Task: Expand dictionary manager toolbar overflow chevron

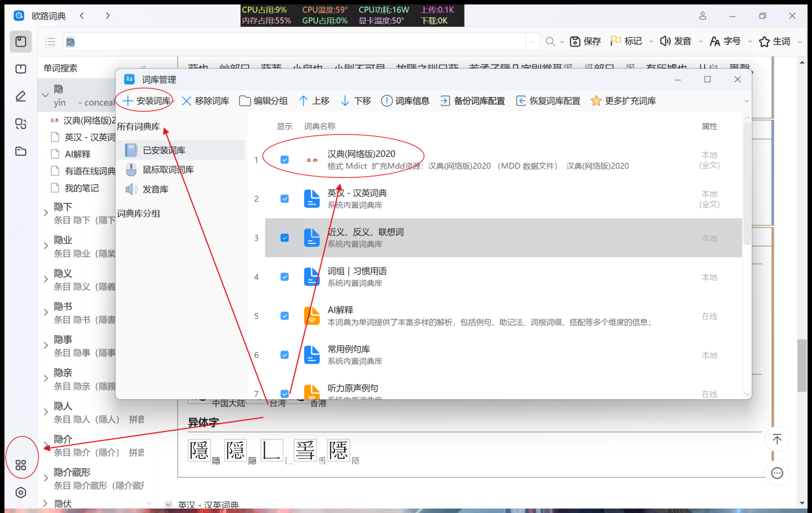Action: click(746, 101)
